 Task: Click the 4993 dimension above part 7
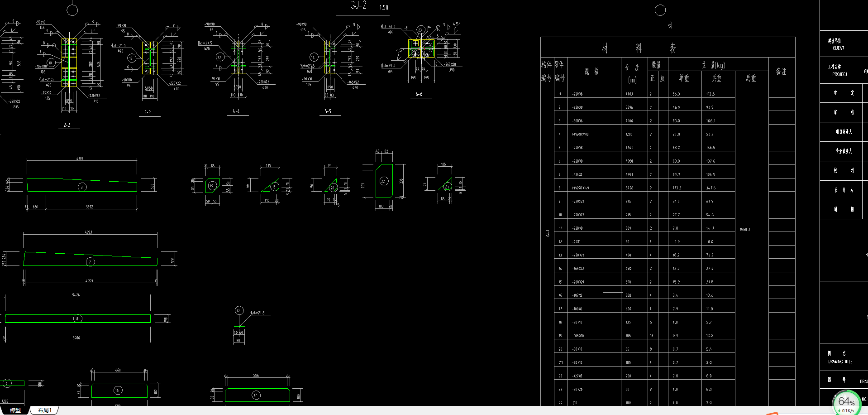88,232
